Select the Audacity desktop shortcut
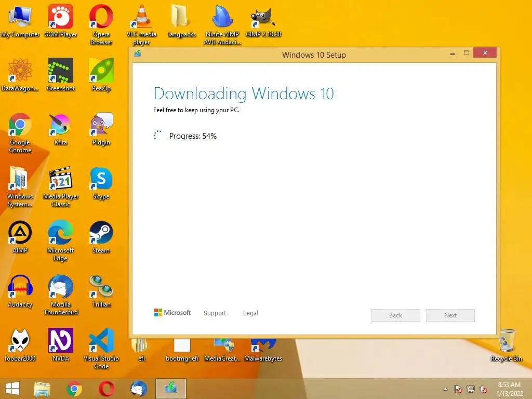The width and height of the screenshot is (532, 399). pos(20,291)
